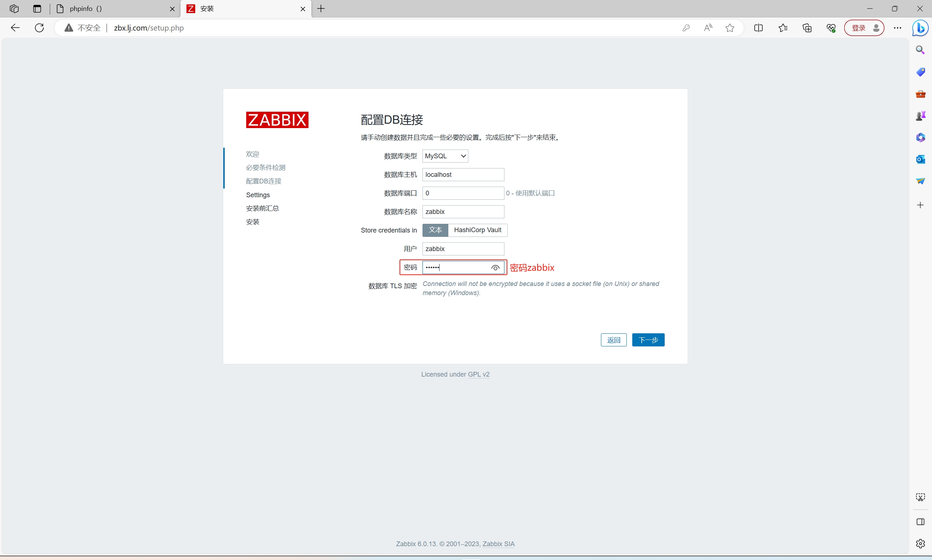Open the GPL v2 license link
This screenshot has height=560, width=932.
click(479, 374)
